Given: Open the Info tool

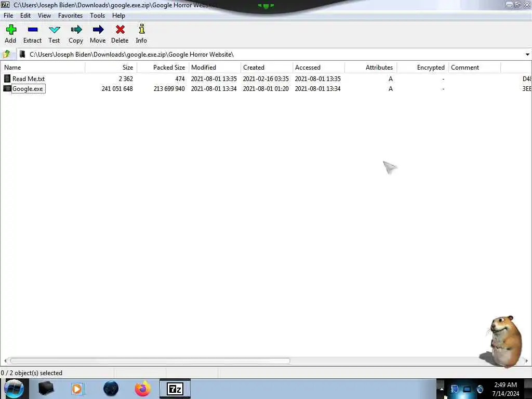Looking at the screenshot, I should point(142,29).
